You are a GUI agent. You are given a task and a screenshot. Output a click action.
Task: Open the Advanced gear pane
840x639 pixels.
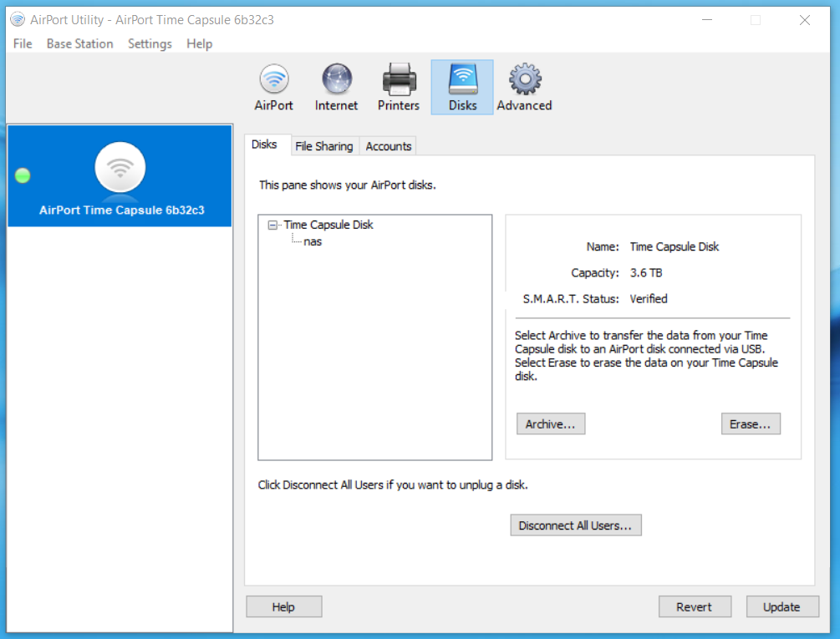click(524, 87)
